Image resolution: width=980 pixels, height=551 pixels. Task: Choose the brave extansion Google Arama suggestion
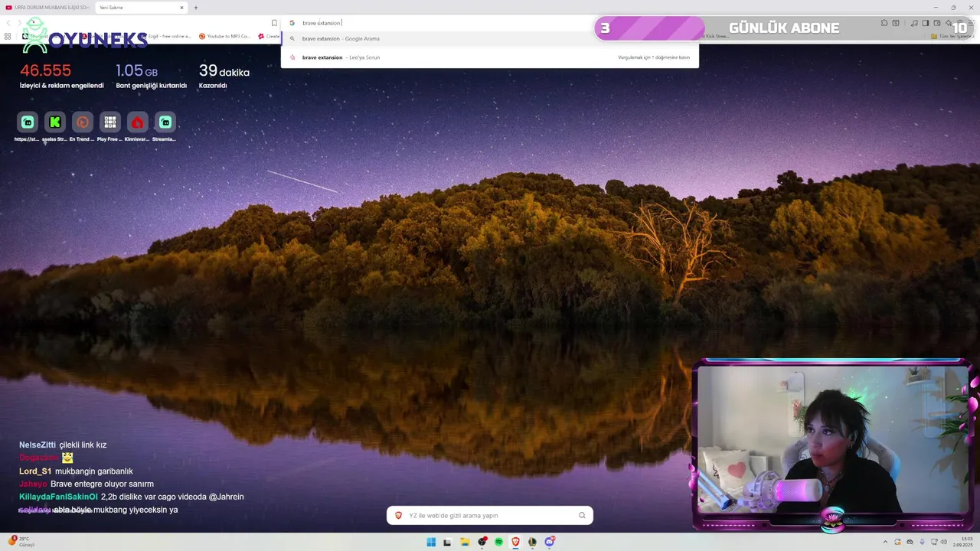[490, 38]
